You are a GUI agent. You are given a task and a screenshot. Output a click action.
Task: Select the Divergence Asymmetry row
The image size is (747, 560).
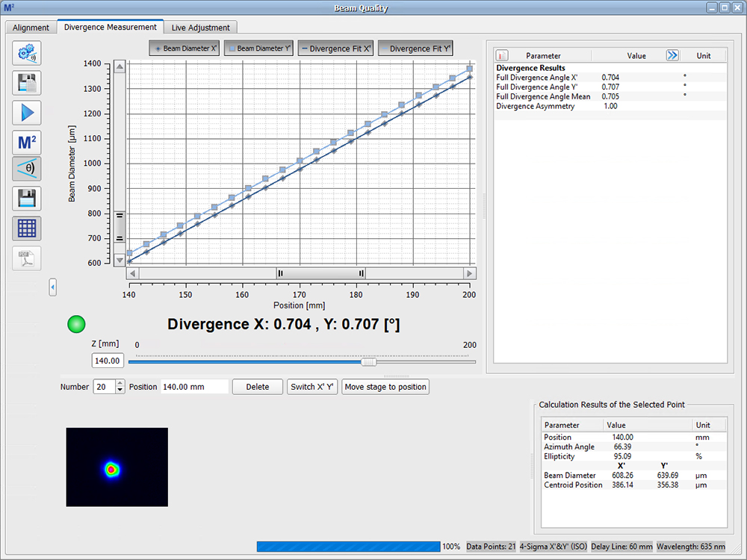[x=610, y=106]
